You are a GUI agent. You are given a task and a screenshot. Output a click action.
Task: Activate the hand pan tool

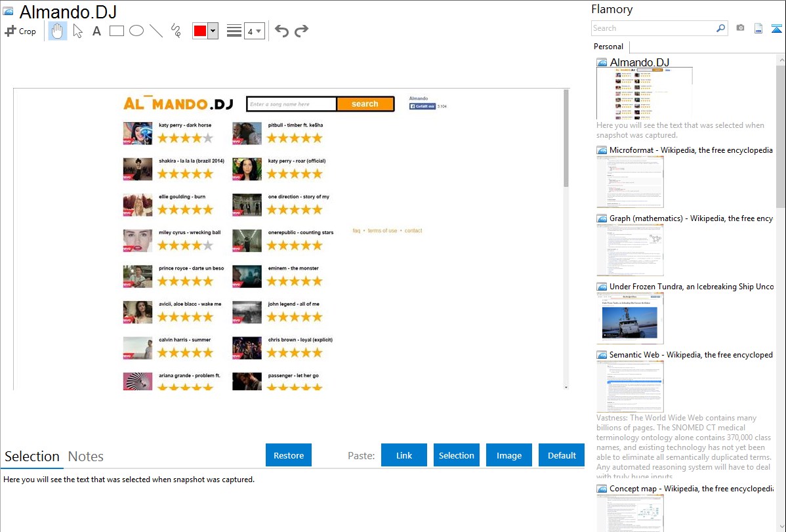click(x=57, y=31)
